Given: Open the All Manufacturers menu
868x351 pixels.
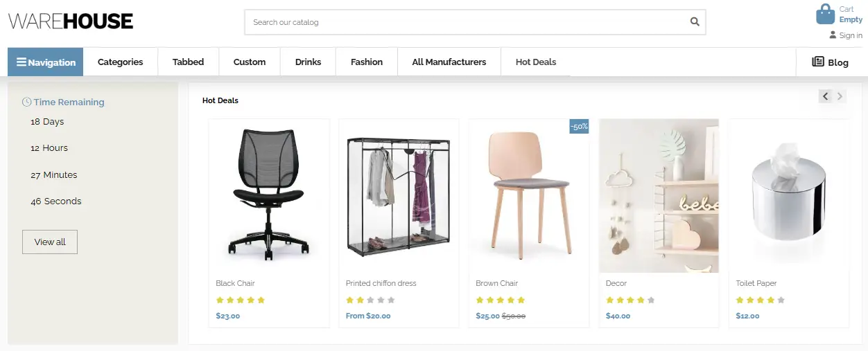Looking at the screenshot, I should point(449,62).
